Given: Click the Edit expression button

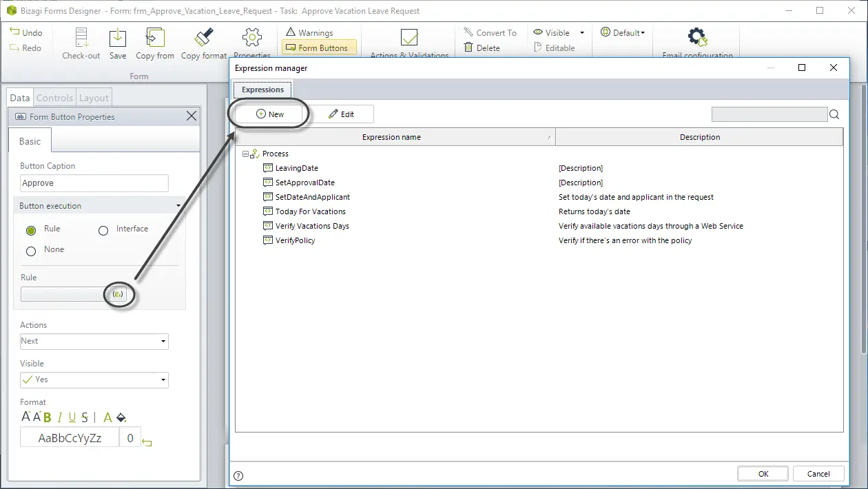Looking at the screenshot, I should tap(341, 114).
